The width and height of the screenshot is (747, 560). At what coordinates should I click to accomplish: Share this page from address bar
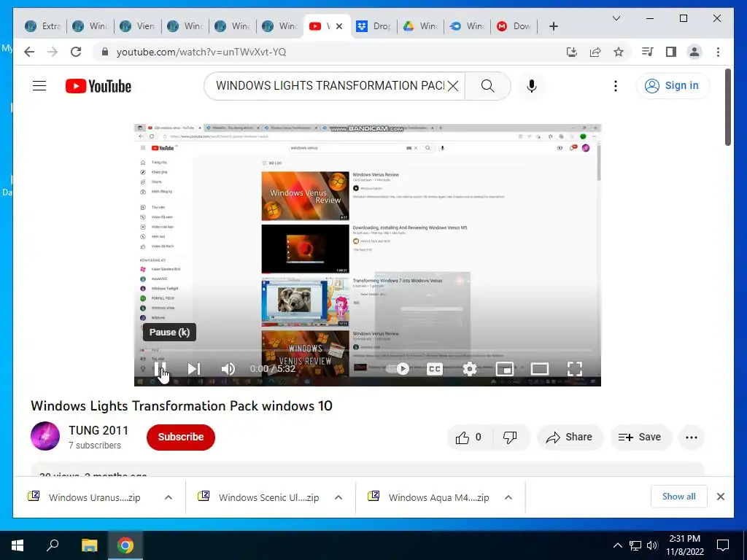(x=595, y=52)
